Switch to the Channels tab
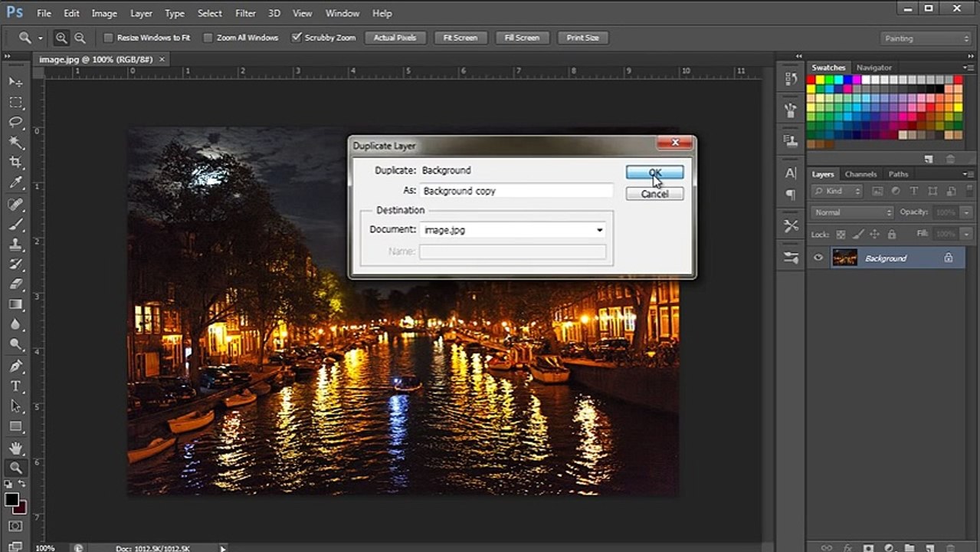 point(860,174)
